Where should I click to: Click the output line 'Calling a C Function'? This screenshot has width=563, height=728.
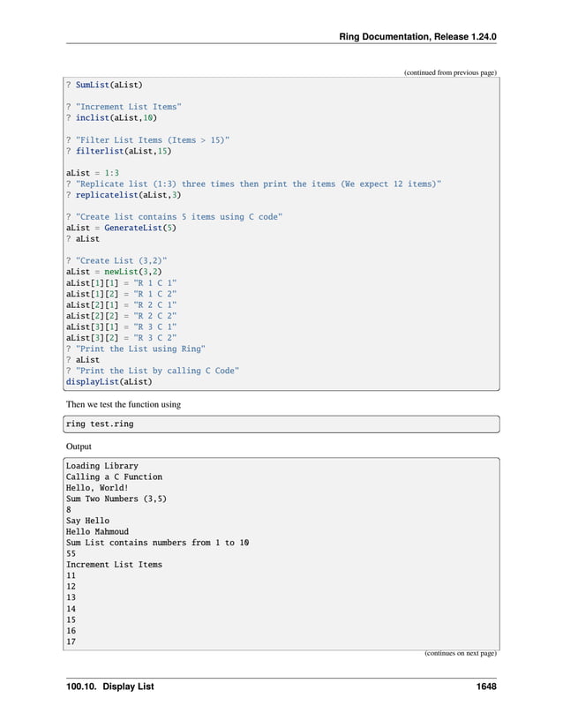point(114,477)
